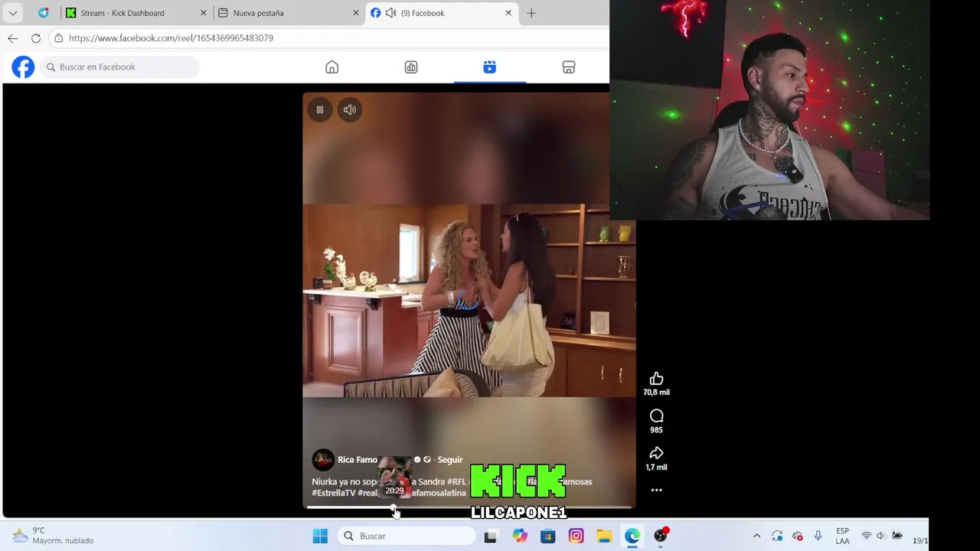Share the reel with the arrow icon
Screen dimensions: 980x551
click(656, 453)
